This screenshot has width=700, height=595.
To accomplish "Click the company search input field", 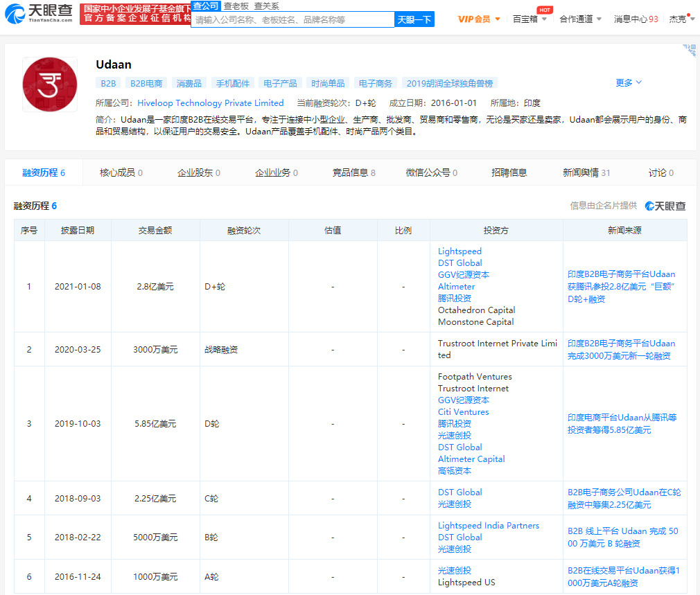I will pyautogui.click(x=292, y=19).
